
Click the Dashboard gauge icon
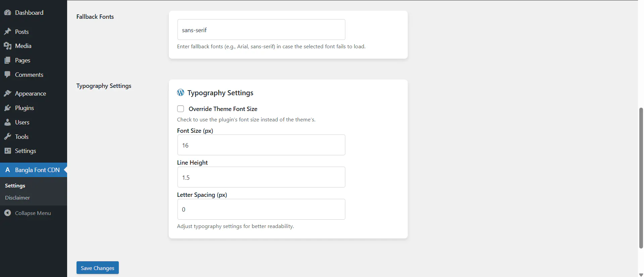[8, 13]
